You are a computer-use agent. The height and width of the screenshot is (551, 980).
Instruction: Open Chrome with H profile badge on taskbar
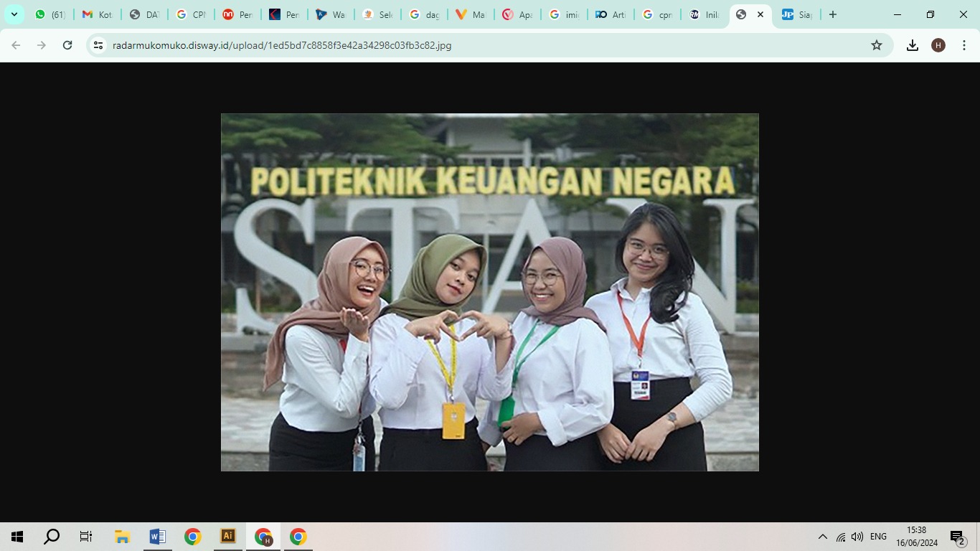263,537
